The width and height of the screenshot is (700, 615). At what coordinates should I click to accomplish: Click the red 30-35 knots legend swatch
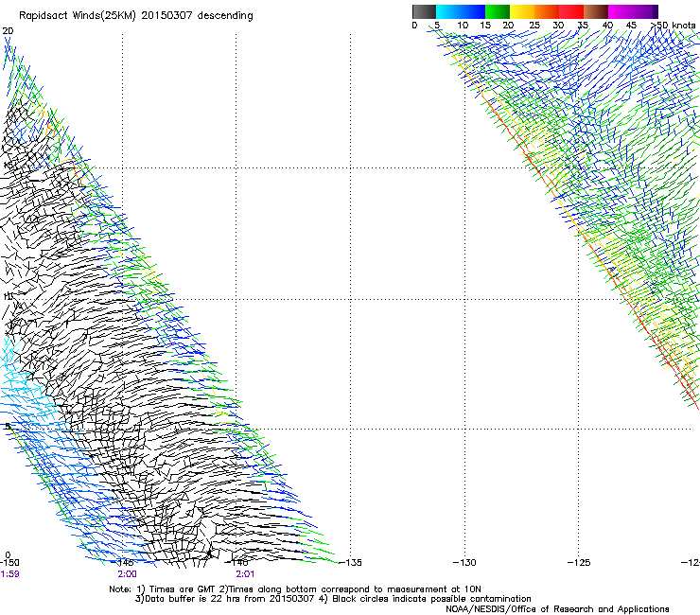[x=571, y=11]
